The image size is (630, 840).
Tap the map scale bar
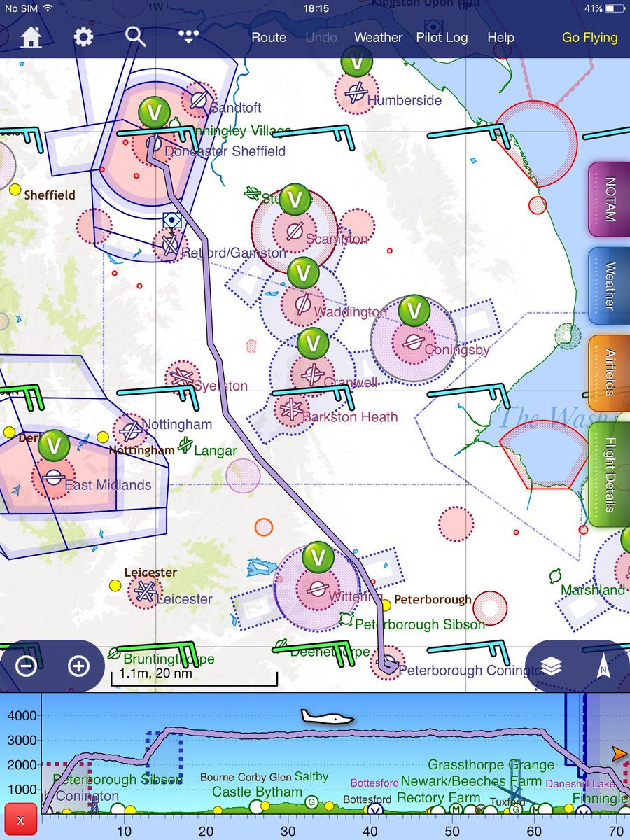(194, 677)
